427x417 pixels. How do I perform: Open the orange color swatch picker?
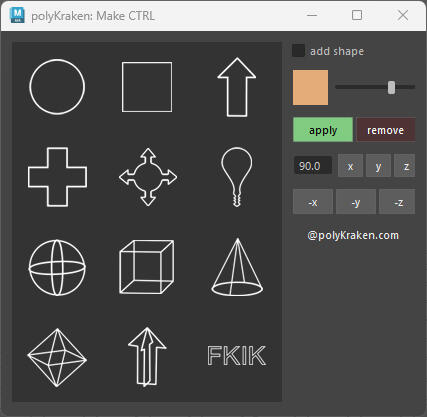310,87
